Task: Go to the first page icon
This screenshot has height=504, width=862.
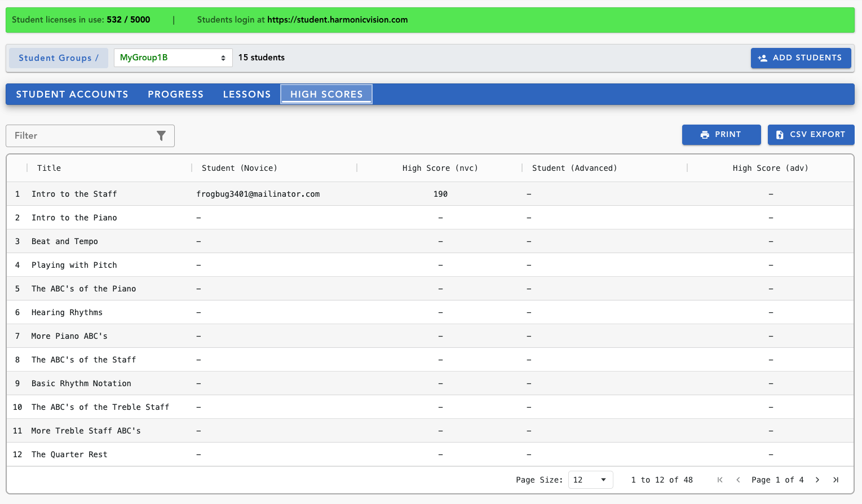Action: 720,480
